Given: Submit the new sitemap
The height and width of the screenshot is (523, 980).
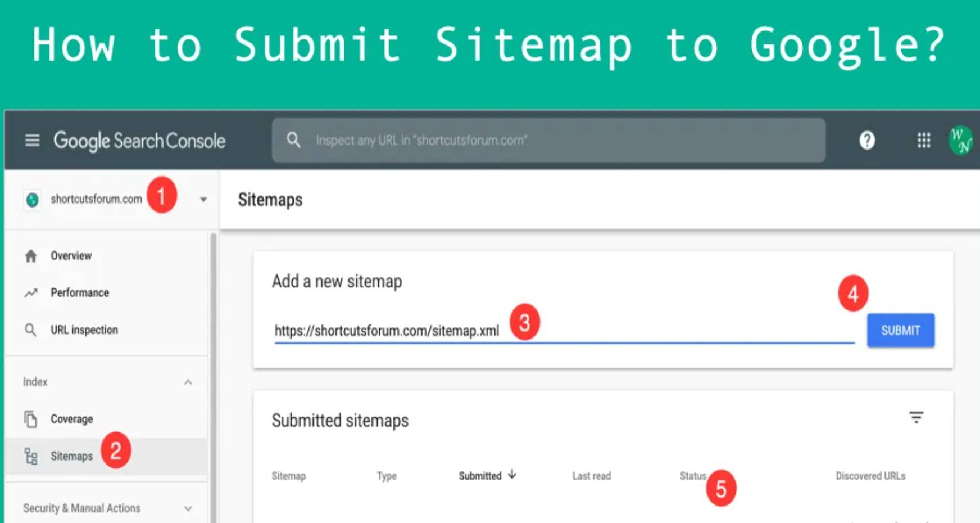Looking at the screenshot, I should (x=901, y=330).
